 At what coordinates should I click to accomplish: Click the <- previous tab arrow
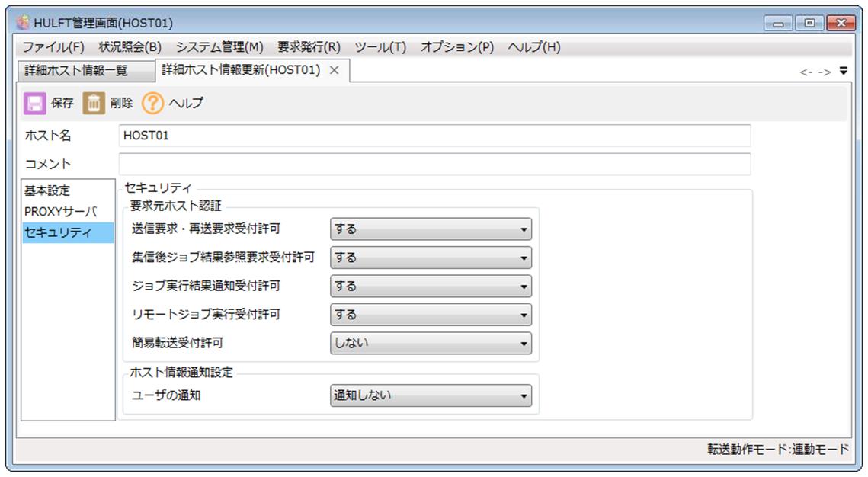pyautogui.click(x=806, y=72)
